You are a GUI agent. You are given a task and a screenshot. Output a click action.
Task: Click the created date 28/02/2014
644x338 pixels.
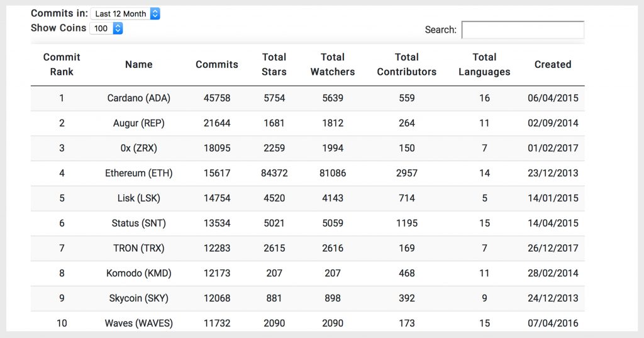tap(553, 273)
